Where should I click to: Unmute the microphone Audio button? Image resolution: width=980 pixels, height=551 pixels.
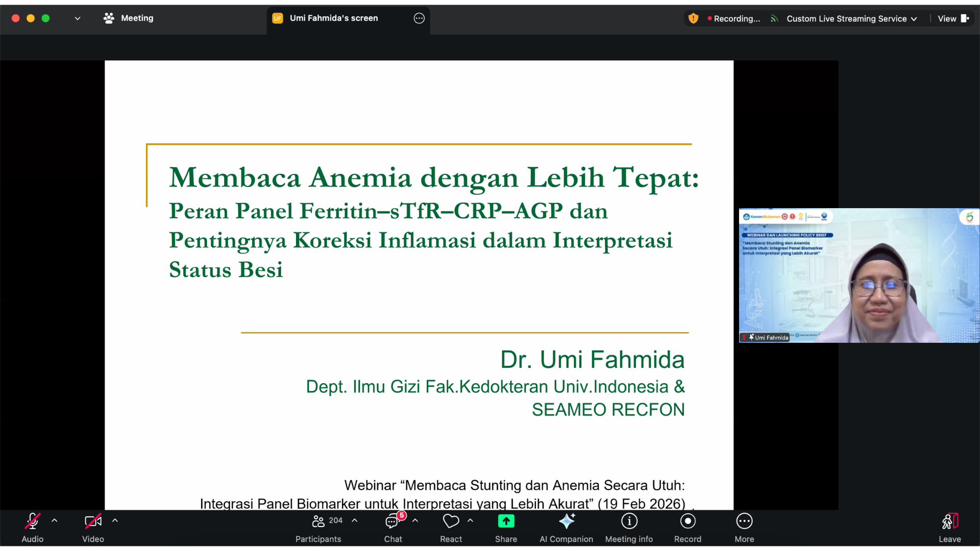pyautogui.click(x=32, y=521)
